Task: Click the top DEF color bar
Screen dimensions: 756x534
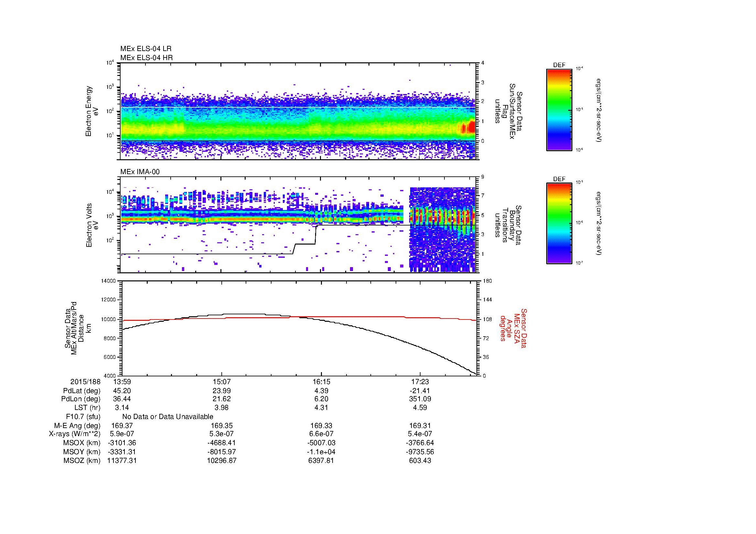Action: [559, 110]
